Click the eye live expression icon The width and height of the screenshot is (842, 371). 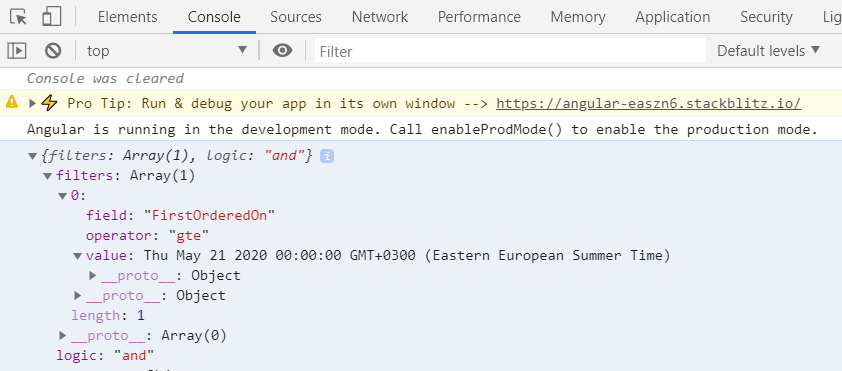(282, 50)
